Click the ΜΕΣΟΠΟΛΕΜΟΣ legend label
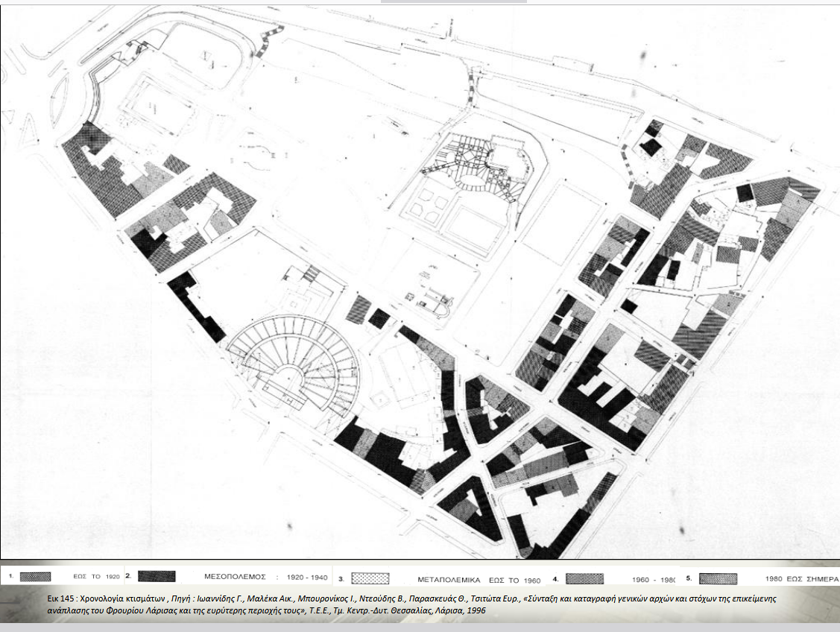 235,577
